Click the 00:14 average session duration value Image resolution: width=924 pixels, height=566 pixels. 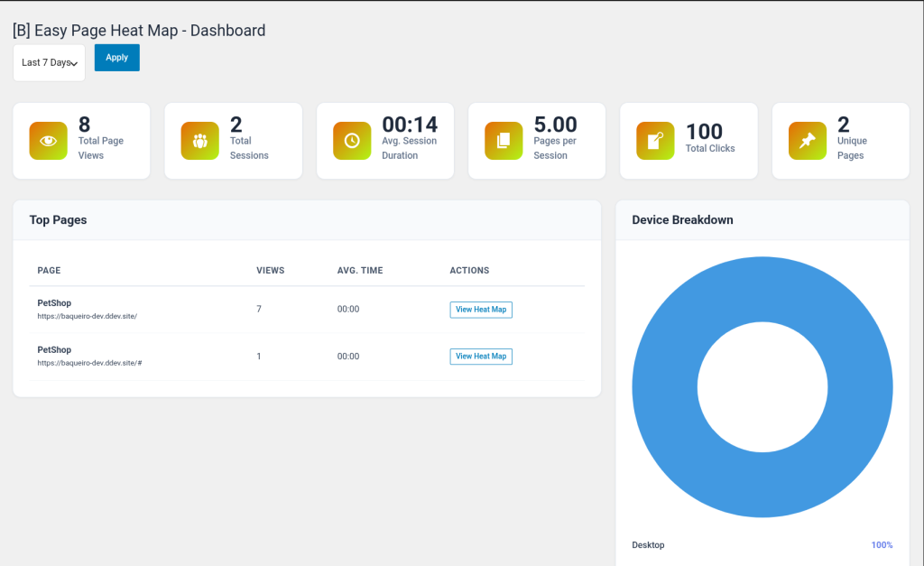[x=410, y=125]
